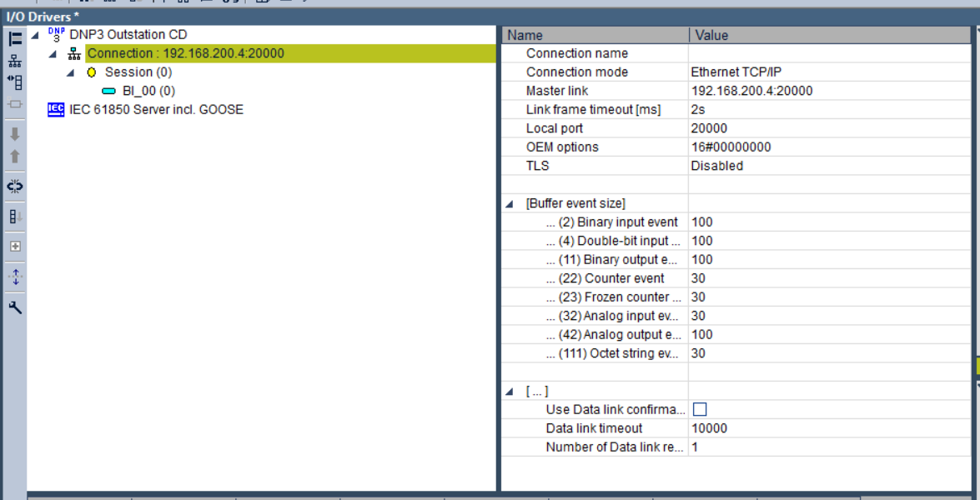Collapse the Buffer event size group

510,204
